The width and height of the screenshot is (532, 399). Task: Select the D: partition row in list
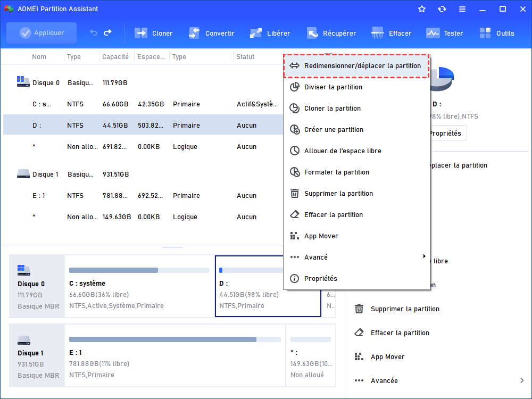[143, 125]
